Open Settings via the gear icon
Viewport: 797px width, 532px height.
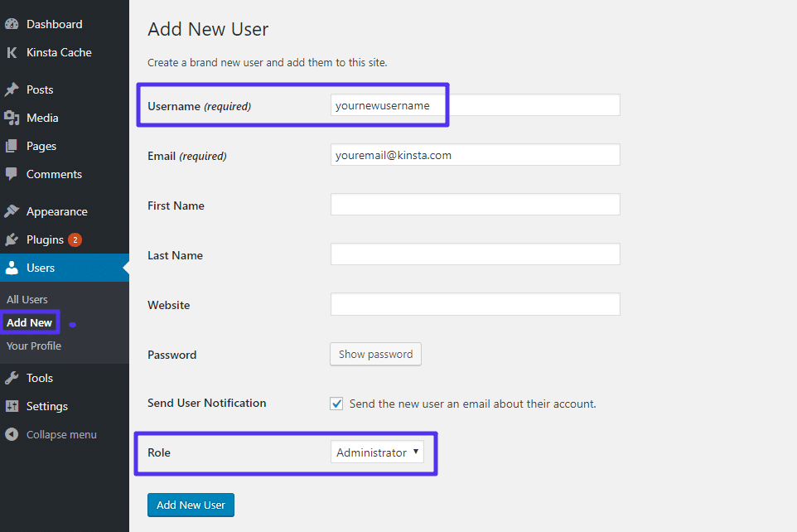coord(13,406)
